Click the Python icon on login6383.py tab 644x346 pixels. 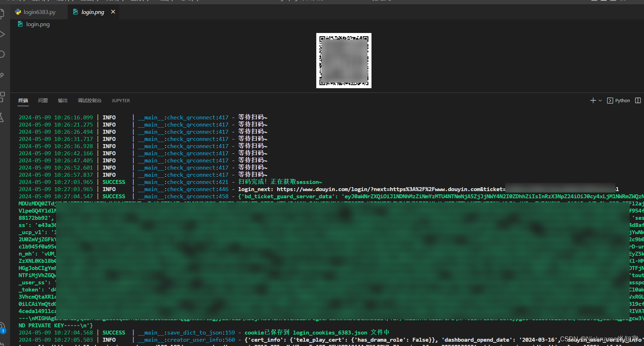[18, 12]
